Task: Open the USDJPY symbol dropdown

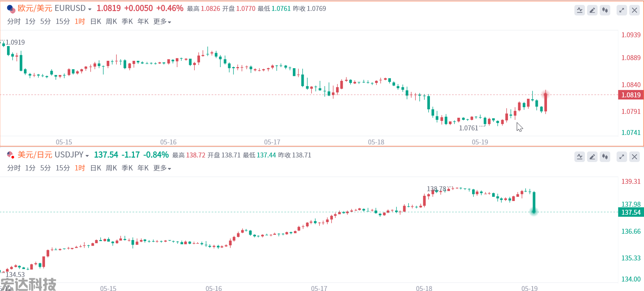Action: [x=87, y=156]
